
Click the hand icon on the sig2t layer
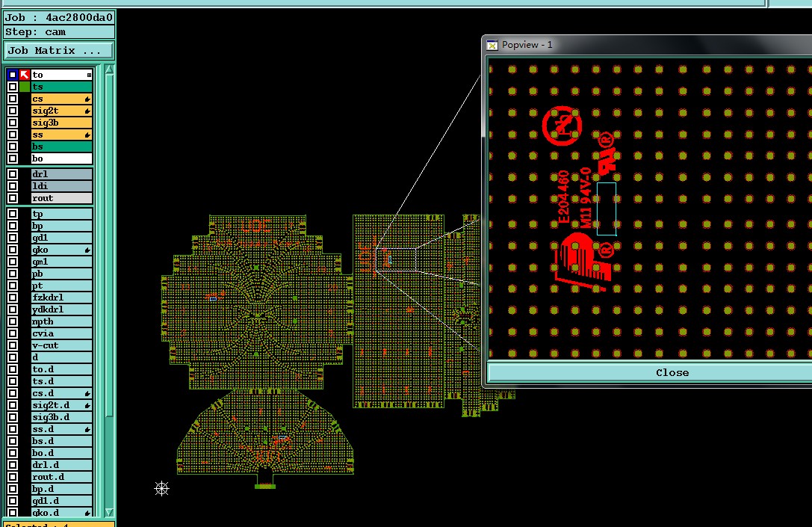(x=87, y=111)
